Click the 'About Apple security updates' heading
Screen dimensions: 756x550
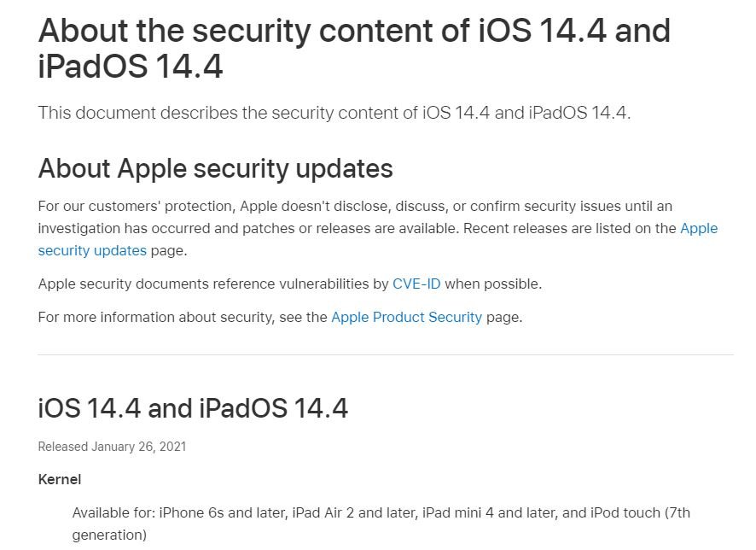pyautogui.click(x=216, y=169)
